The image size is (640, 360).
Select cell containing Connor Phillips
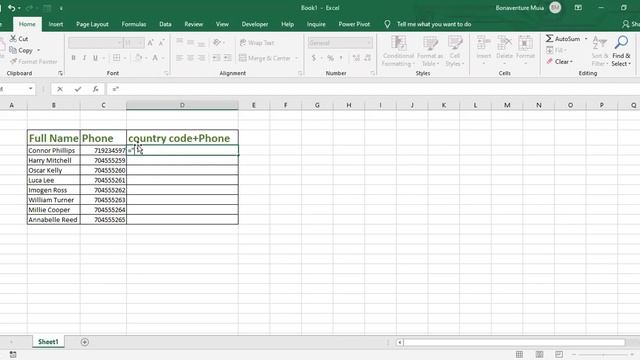click(54, 150)
